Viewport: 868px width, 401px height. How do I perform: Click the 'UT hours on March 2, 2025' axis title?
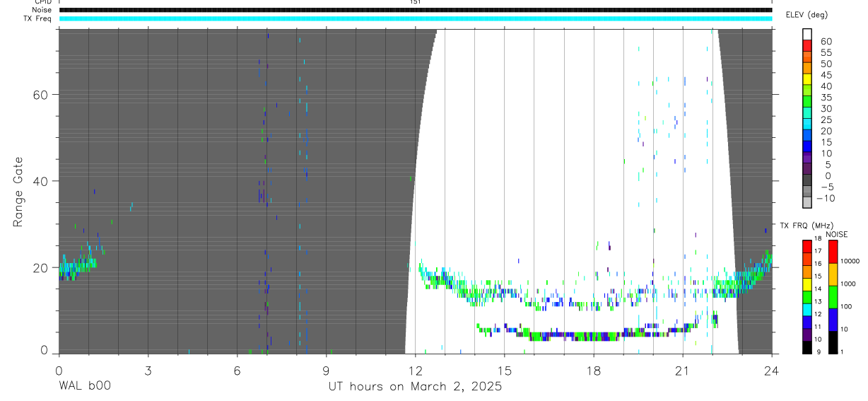pos(415,386)
